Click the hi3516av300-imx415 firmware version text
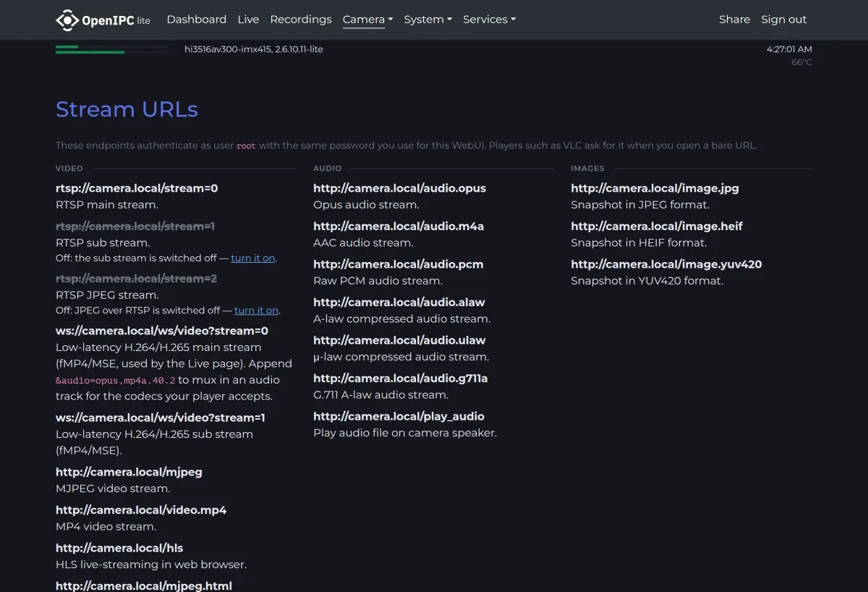 (254, 49)
